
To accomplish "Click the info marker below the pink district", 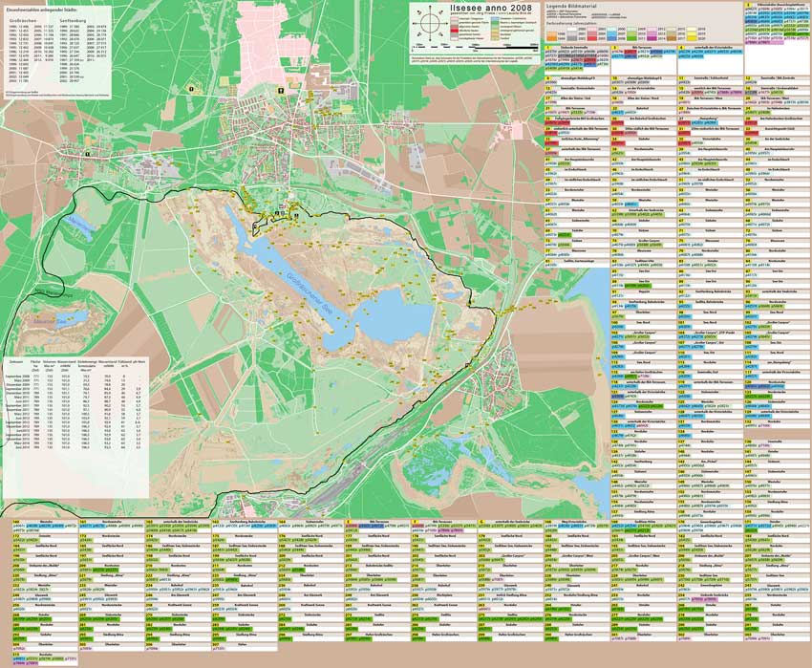I will pos(280,90).
